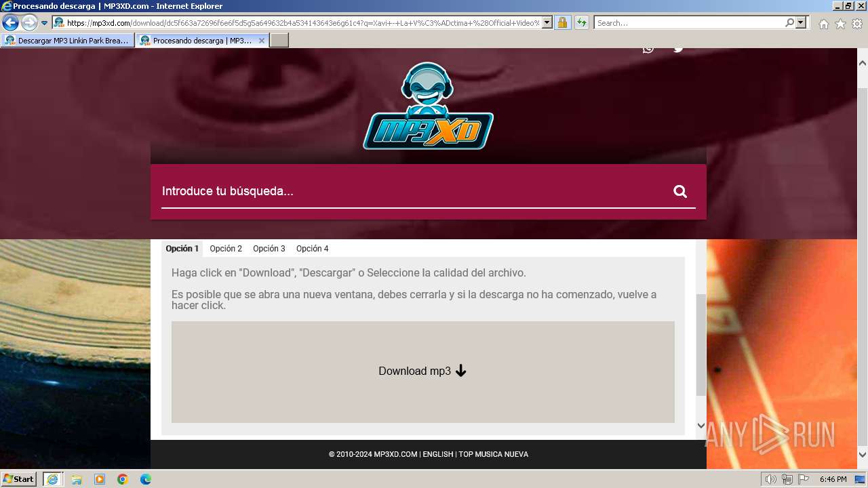Click the Twitter share icon
Screen dimensions: 868x488
click(678, 48)
